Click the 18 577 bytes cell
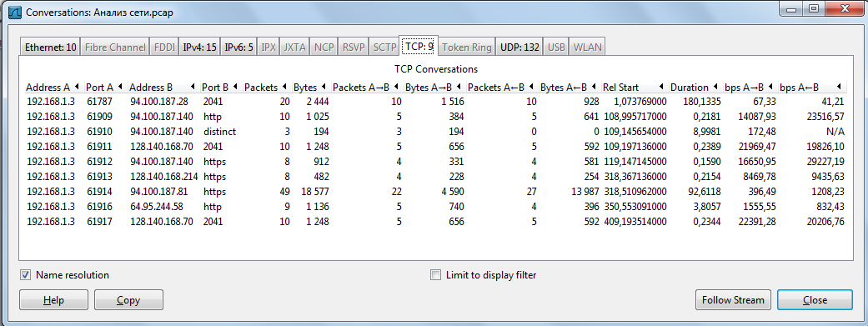Screen dimensions: 868x326 [315, 192]
